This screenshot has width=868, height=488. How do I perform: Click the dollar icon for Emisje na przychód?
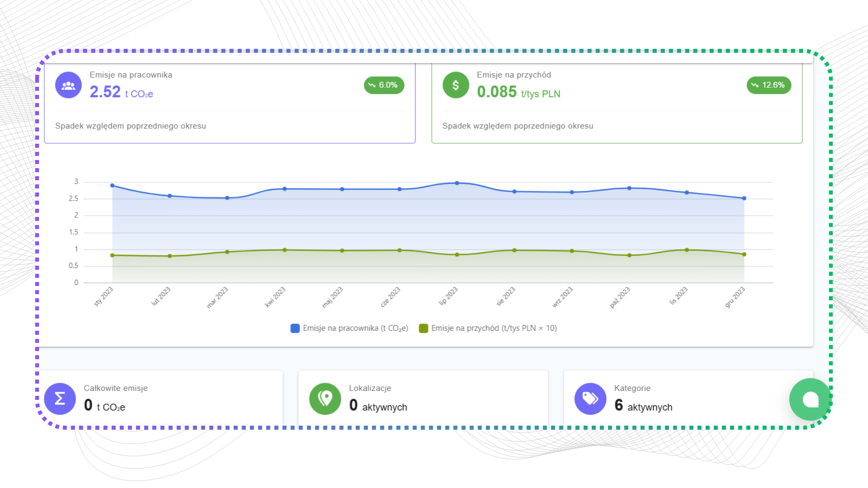pos(455,85)
